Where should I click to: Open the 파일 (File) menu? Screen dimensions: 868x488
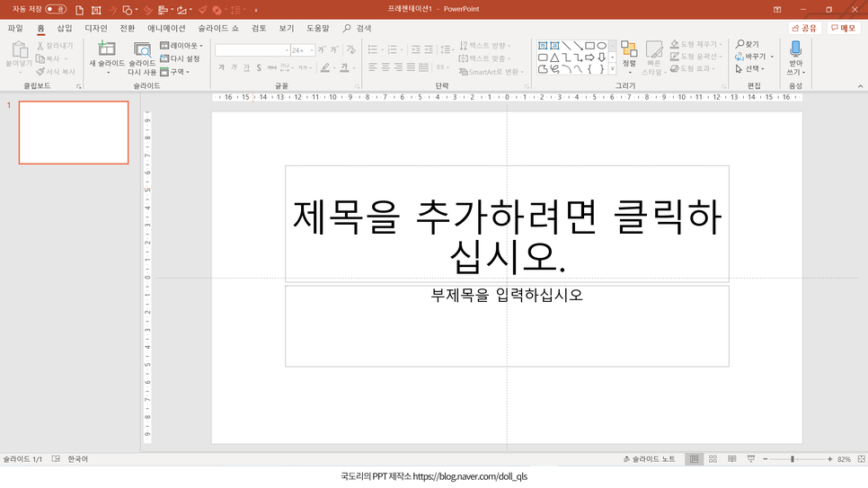[x=15, y=28]
